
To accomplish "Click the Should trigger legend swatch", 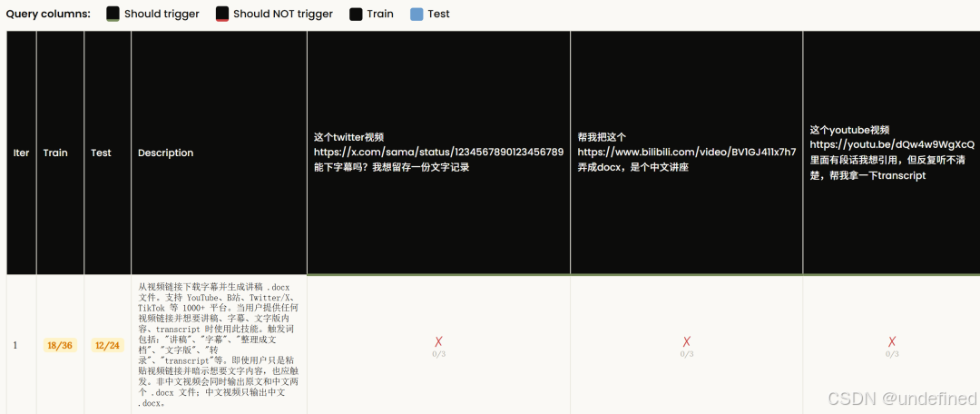I will 113,14.
